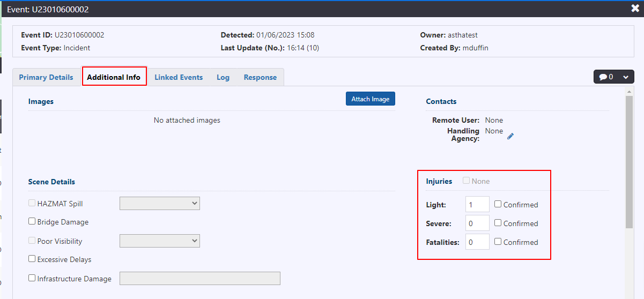
Task: Close the event dialog with X
Action: coord(635,9)
